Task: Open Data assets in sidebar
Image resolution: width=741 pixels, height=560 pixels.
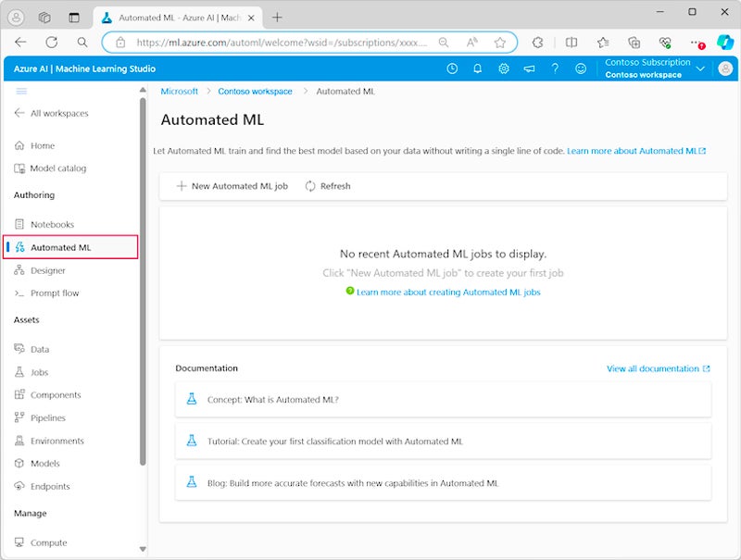Action: (x=31, y=349)
